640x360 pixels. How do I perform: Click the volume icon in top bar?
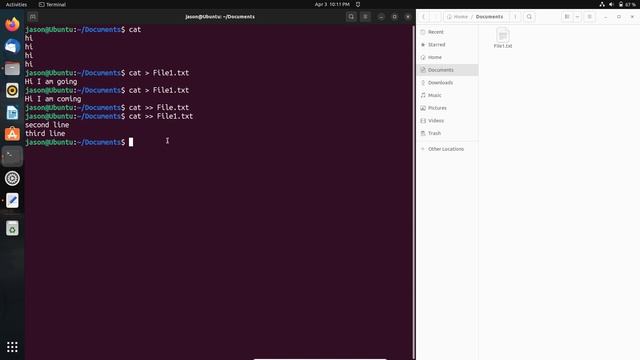(x=611, y=4)
